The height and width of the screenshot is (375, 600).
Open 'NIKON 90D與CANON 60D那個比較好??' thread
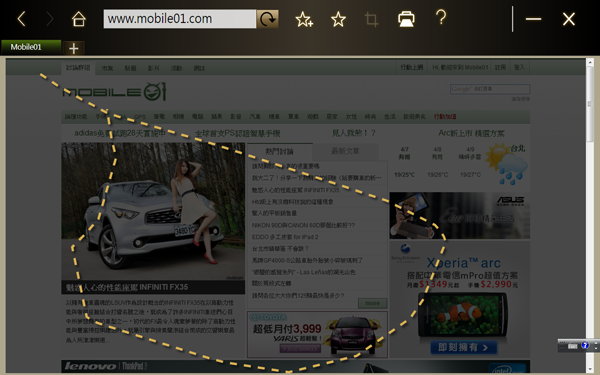(303, 225)
